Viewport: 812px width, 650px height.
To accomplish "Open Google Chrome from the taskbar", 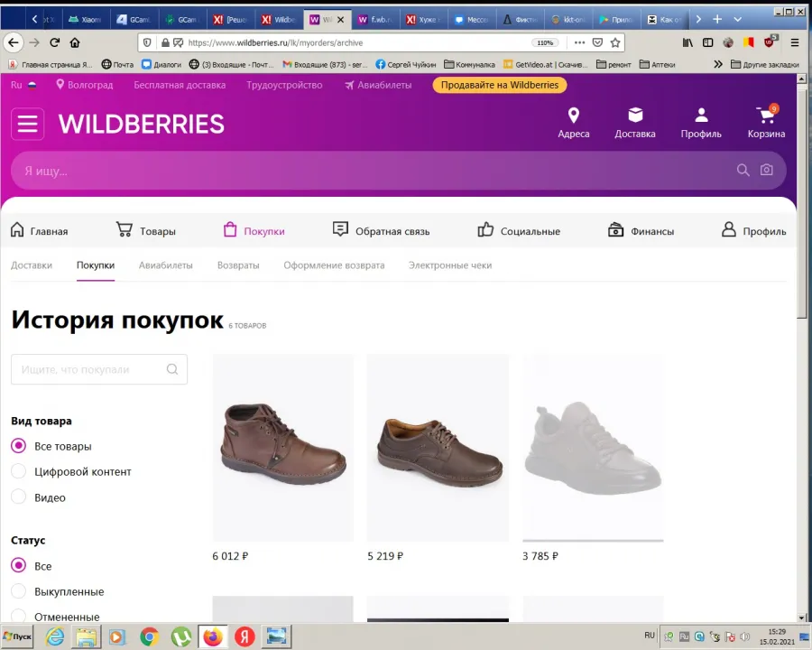I will [x=149, y=636].
